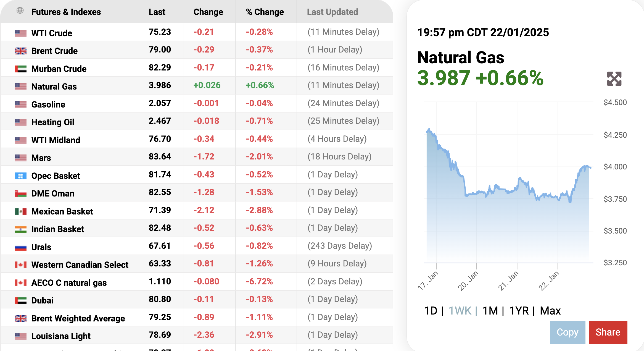This screenshot has height=351, width=644.
Task: Click Canada flag beside Western Canadian Select
Action: (20, 265)
